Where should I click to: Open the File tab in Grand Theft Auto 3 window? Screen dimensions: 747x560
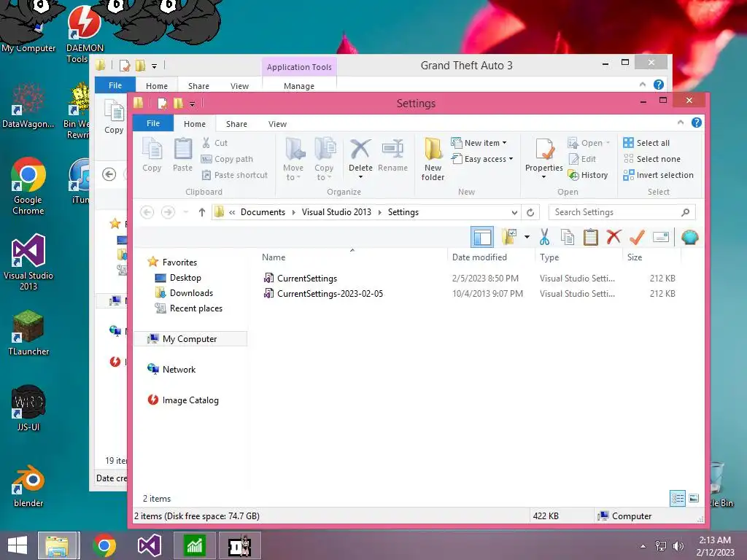click(115, 85)
